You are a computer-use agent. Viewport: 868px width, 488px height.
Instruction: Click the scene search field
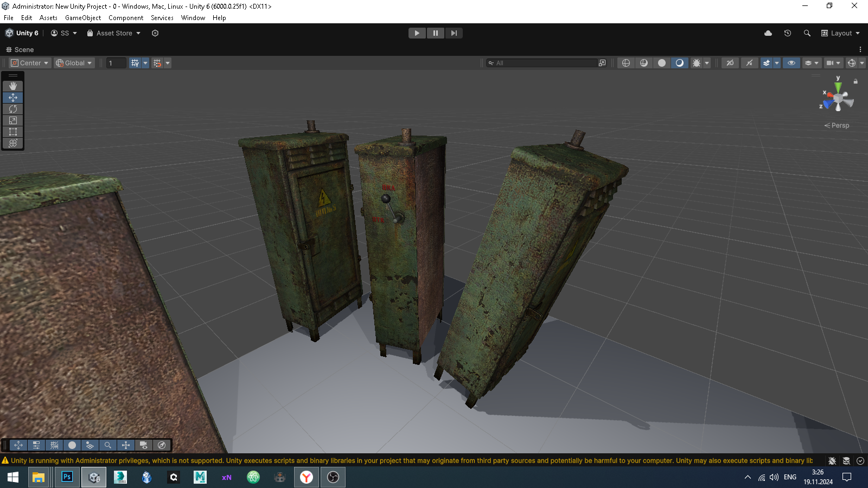pyautogui.click(x=542, y=63)
